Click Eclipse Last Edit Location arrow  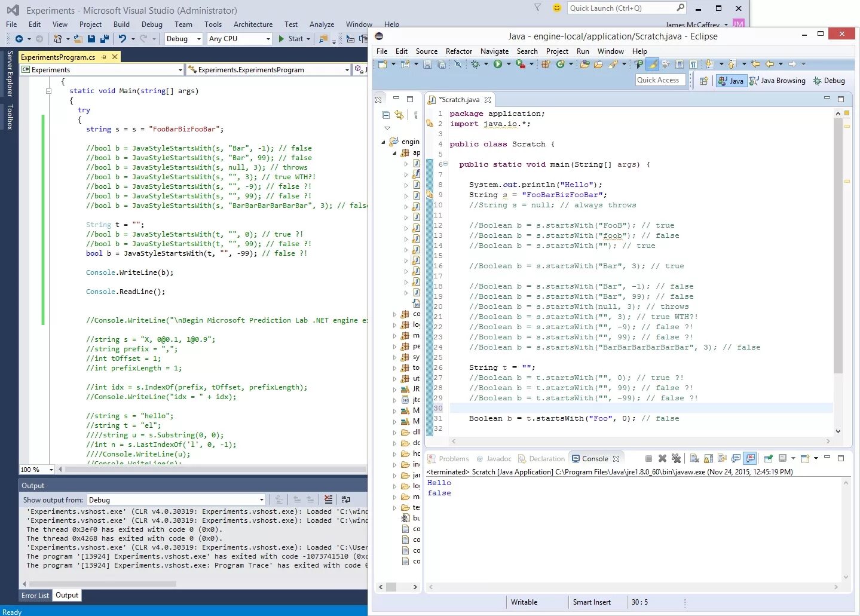click(x=755, y=64)
